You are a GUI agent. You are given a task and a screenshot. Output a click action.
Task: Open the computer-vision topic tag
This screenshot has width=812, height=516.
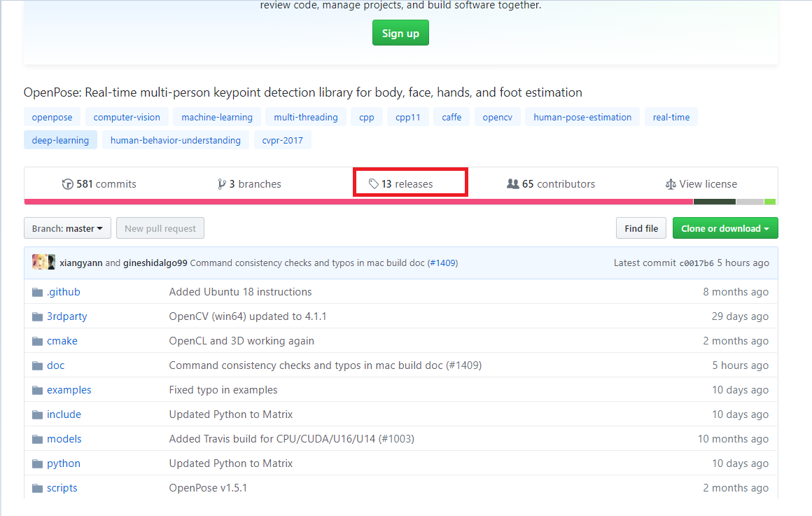pyautogui.click(x=127, y=117)
